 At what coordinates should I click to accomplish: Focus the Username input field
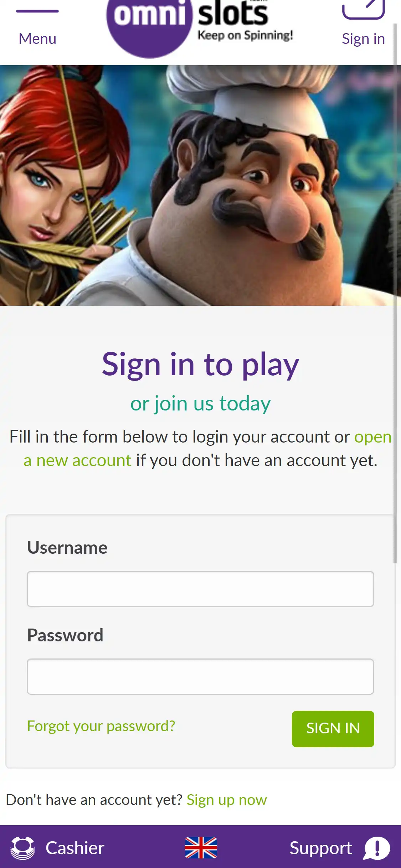pyautogui.click(x=200, y=589)
